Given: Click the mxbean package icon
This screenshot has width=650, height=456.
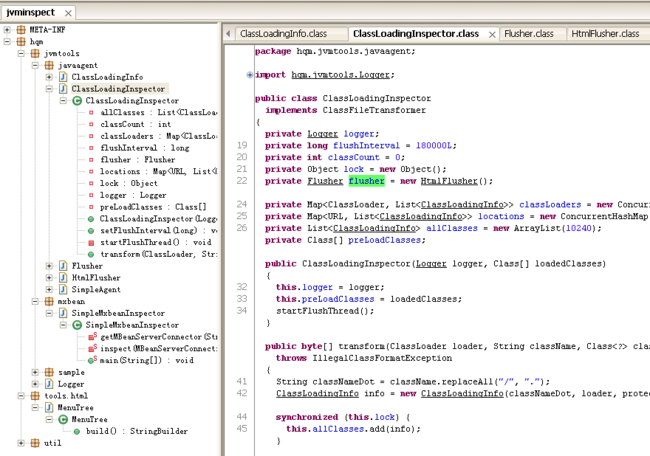Looking at the screenshot, I should 49,301.
